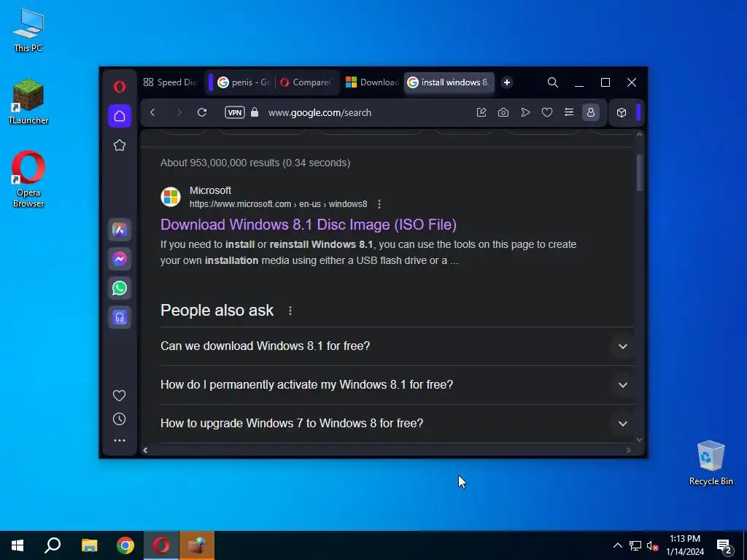The height and width of the screenshot is (560, 747).
Task: Click the vertical scrollbar thumb
Action: pyautogui.click(x=639, y=173)
